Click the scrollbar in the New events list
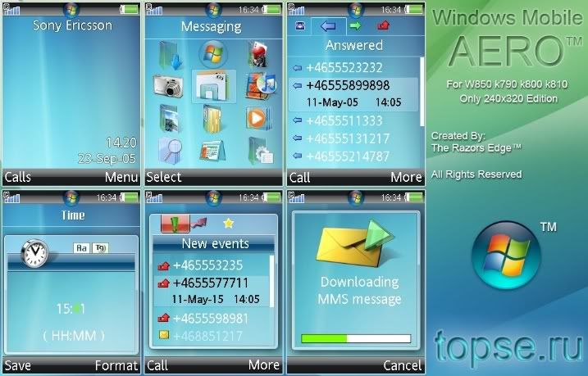The width and height of the screenshot is (588, 376). (271, 282)
